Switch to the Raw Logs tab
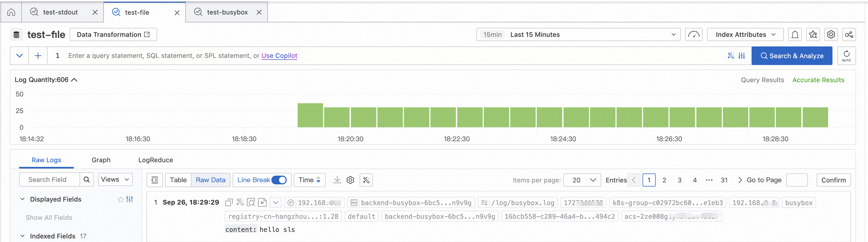 [46, 160]
